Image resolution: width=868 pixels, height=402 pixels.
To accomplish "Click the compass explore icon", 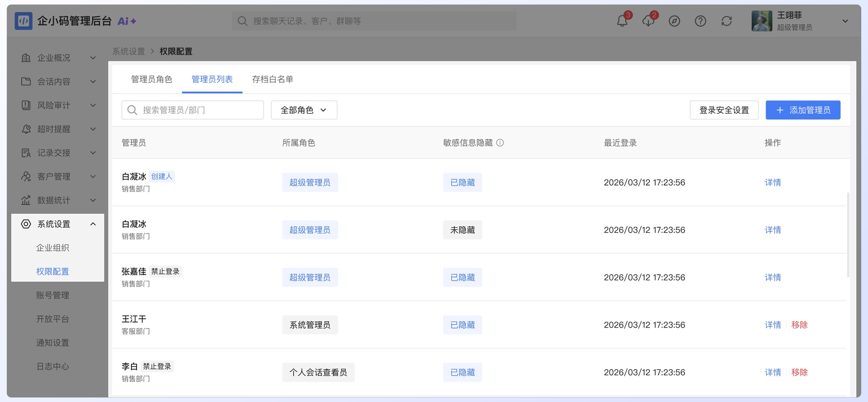I will coord(674,21).
